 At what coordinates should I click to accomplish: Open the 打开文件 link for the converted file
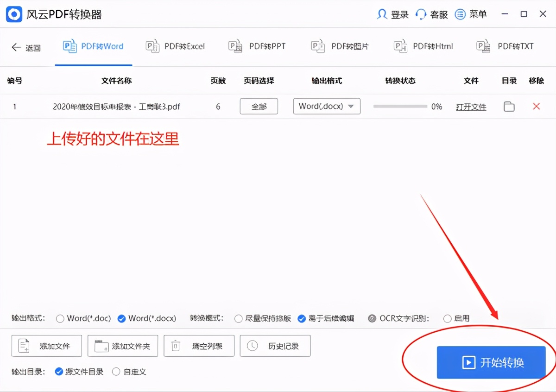point(471,106)
